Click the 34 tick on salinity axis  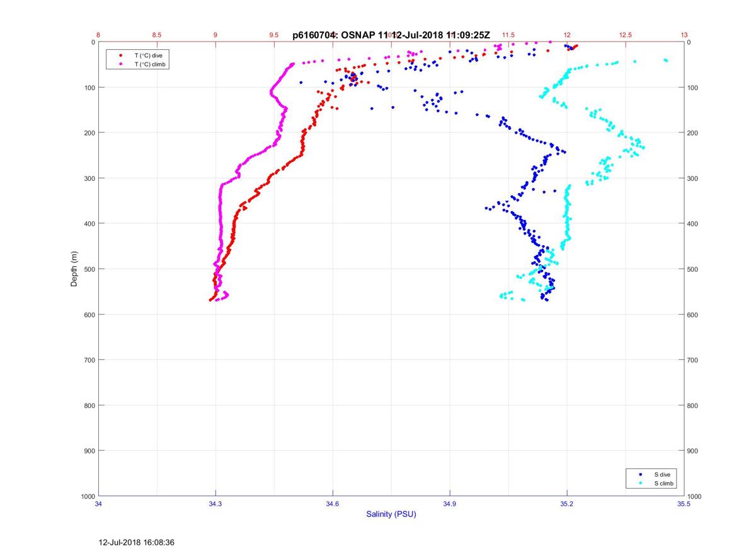(99, 504)
